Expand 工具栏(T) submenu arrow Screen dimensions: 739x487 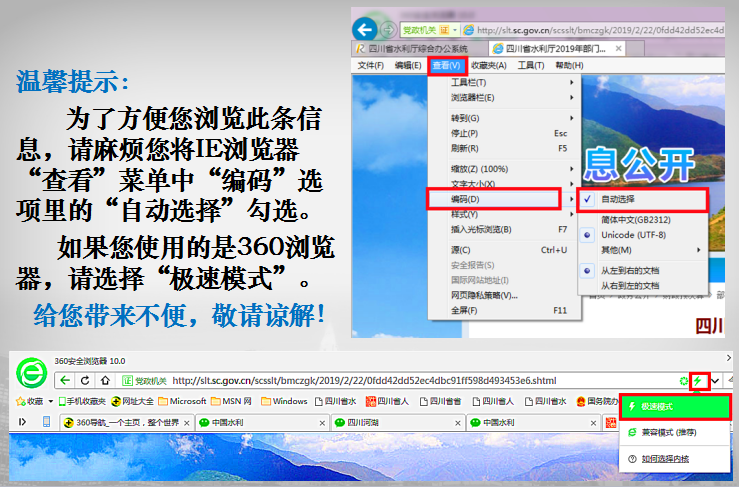tap(571, 83)
